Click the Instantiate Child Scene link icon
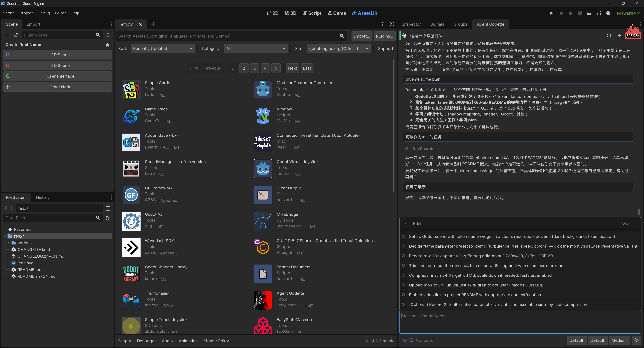 point(16,35)
